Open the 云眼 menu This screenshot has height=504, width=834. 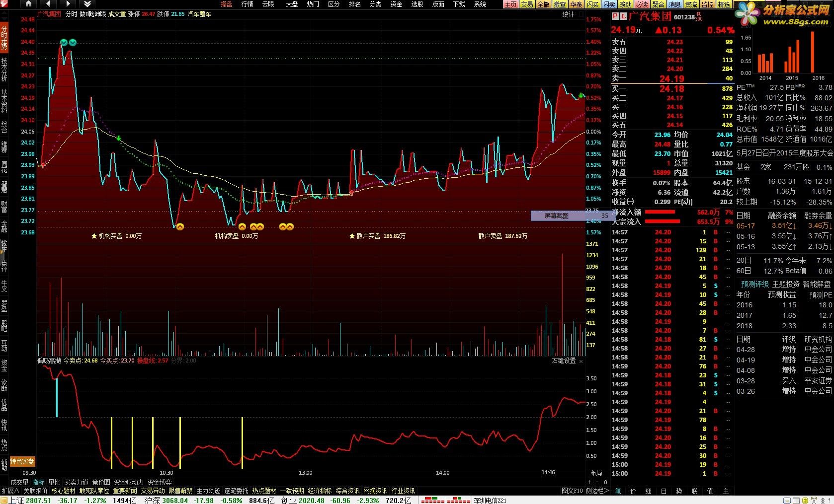[268, 4]
